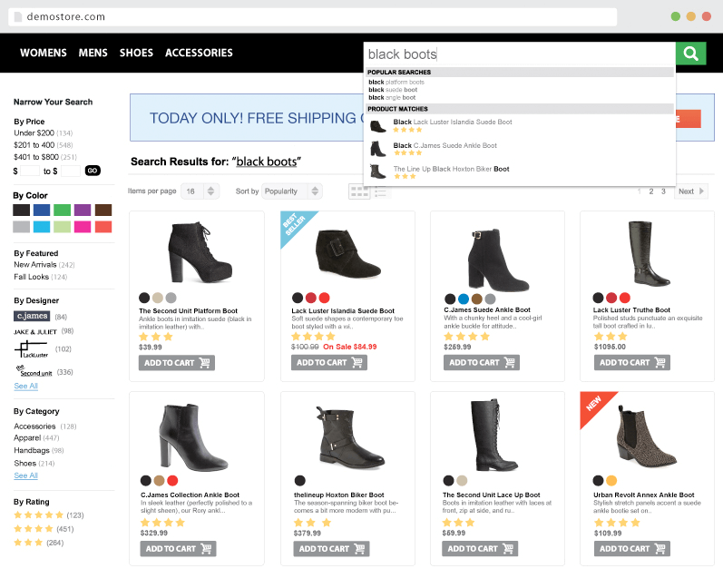Select the c.james designer logo
Image resolution: width=723 pixels, height=588 pixels.
32,317
